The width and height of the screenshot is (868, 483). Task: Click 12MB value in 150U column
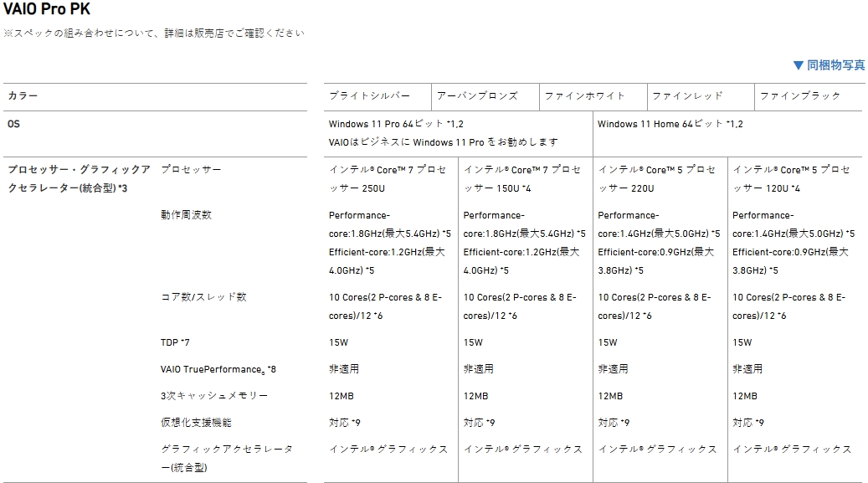pos(475,396)
